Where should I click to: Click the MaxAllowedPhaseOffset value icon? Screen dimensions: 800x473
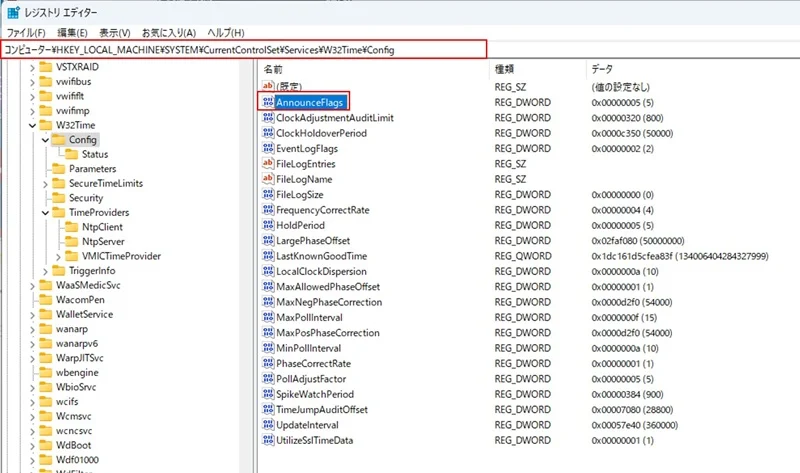click(x=268, y=286)
